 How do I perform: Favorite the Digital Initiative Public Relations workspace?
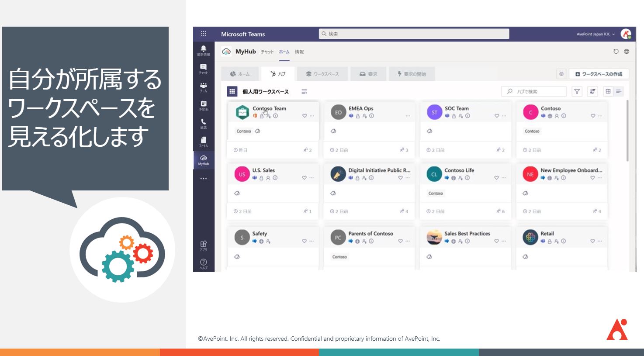pos(400,178)
